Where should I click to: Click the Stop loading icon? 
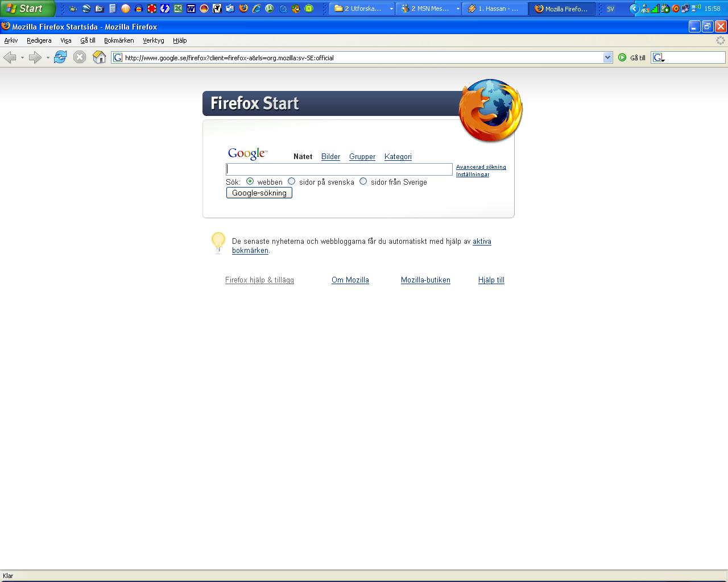click(80, 57)
